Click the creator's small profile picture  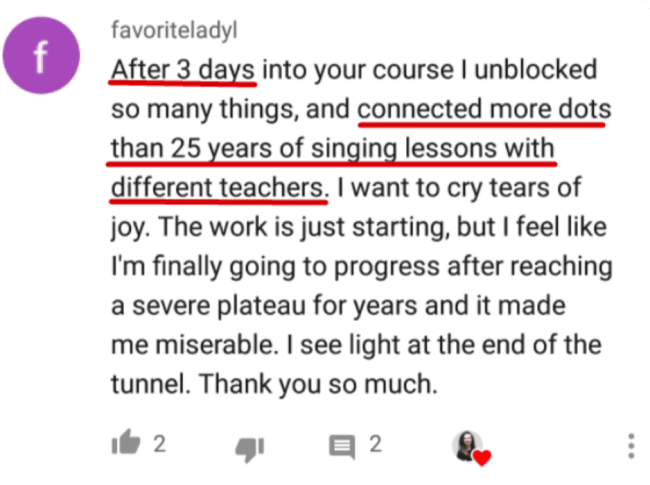click(x=467, y=445)
